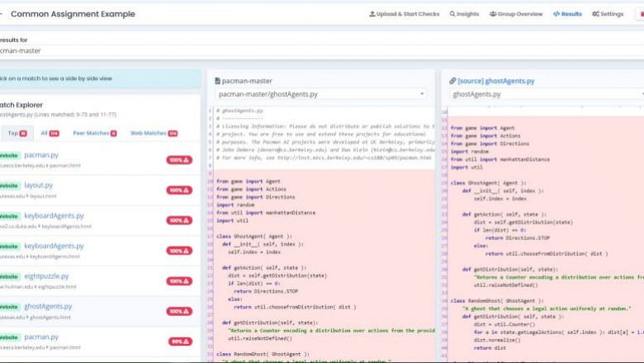Click the Website tag on eightpuzzle.py row

pyautogui.click(x=9, y=277)
